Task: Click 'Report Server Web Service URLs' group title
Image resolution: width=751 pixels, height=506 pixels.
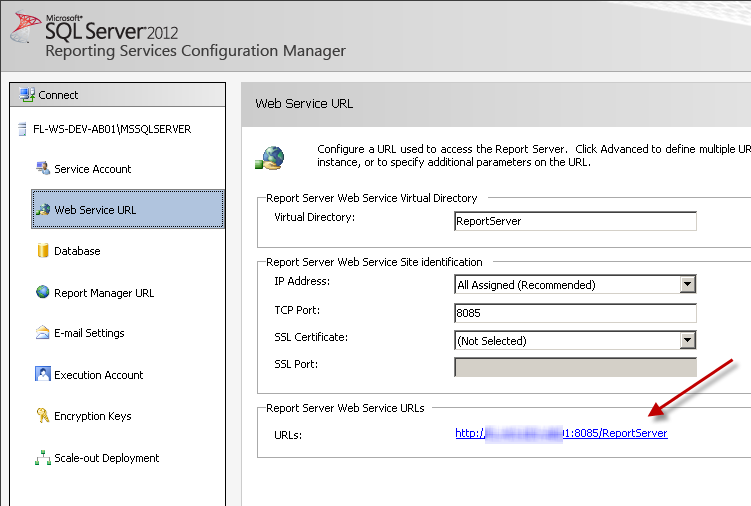Action: point(345,408)
